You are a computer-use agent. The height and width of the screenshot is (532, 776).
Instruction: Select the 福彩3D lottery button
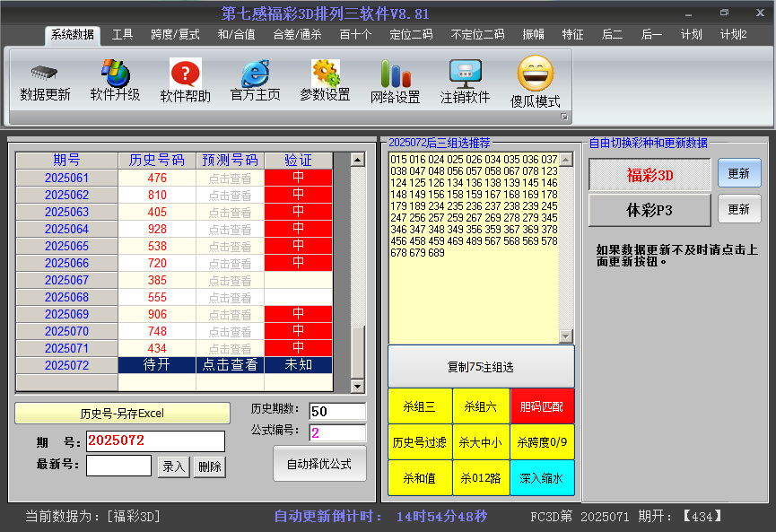[x=650, y=175]
